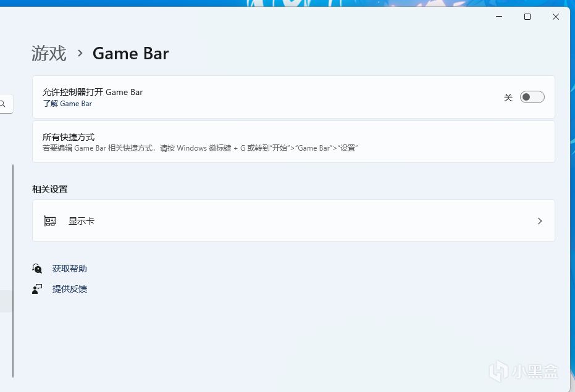Open the 提供反馈 link
The height and width of the screenshot is (392, 575).
pos(69,289)
